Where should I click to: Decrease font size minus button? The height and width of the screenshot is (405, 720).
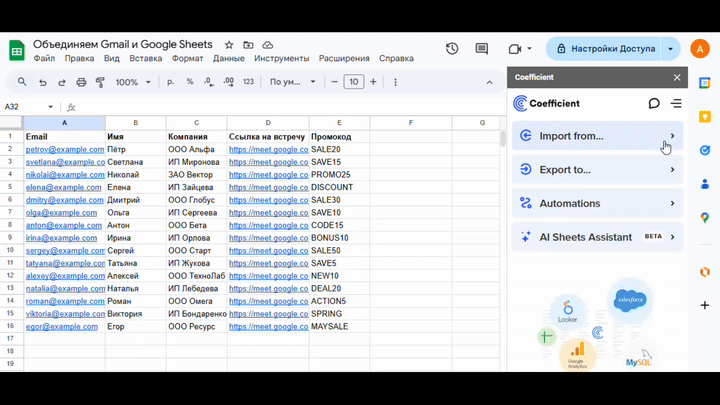tap(334, 82)
